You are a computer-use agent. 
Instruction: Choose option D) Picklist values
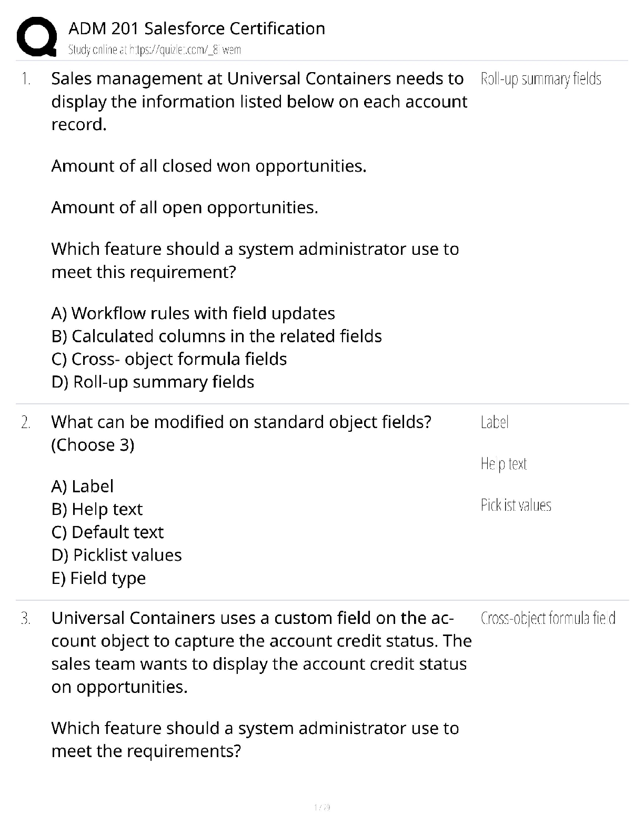point(116,555)
